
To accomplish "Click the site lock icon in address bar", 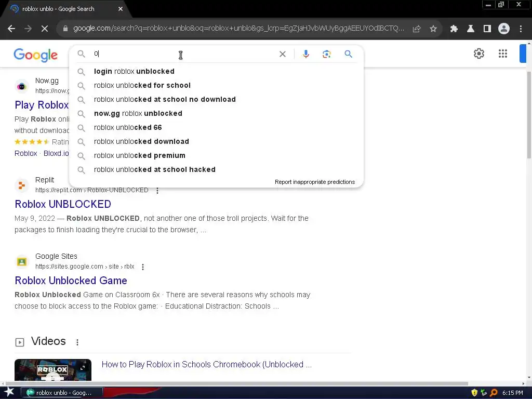I will click(65, 29).
